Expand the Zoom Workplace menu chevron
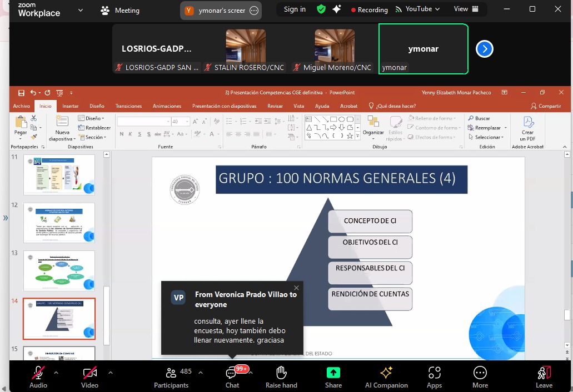This screenshot has width=573, height=392. [81, 10]
